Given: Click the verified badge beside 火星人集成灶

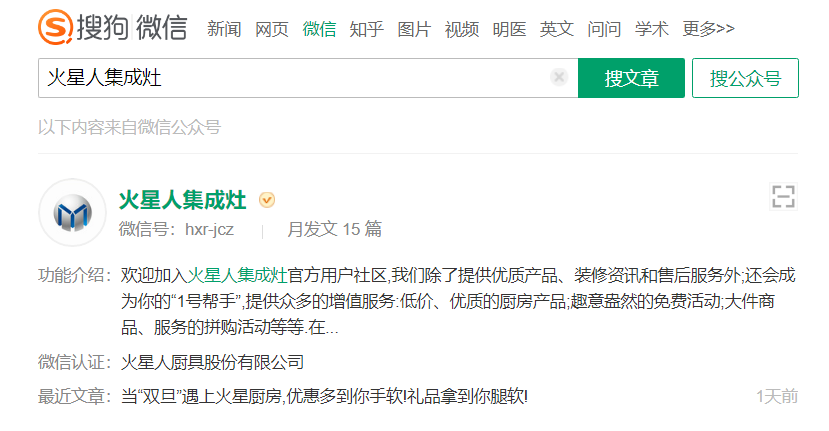Looking at the screenshot, I should [267, 200].
